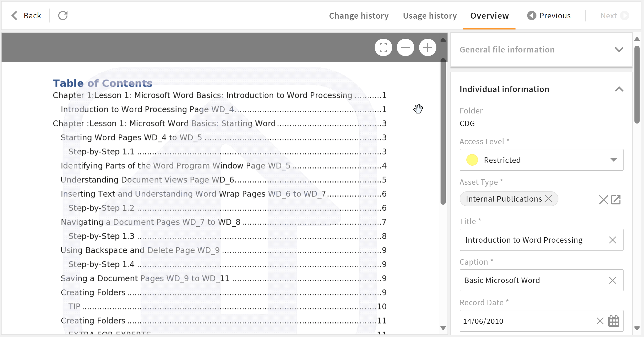Viewport: 644px width, 337px height.
Task: Clear all Asset Type values
Action: click(x=603, y=200)
